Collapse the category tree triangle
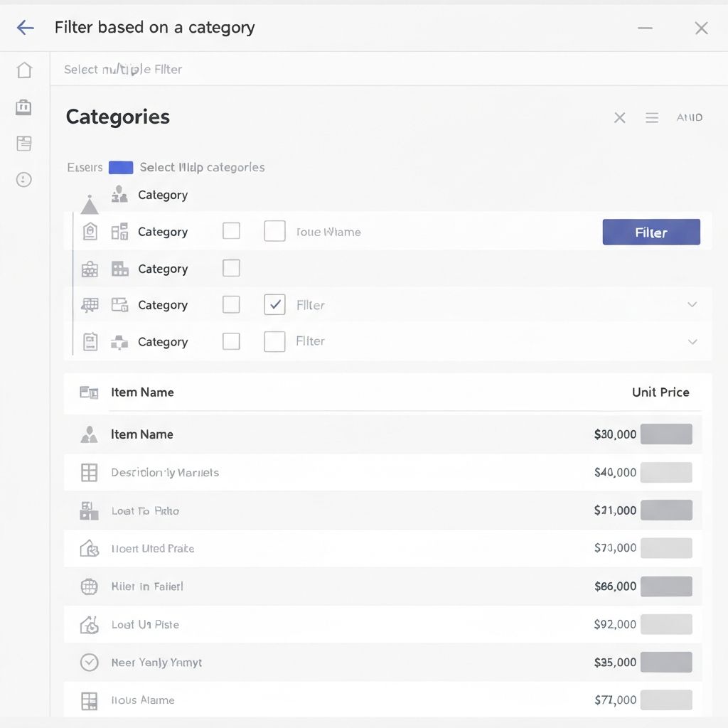This screenshot has width=728, height=728. [90, 206]
